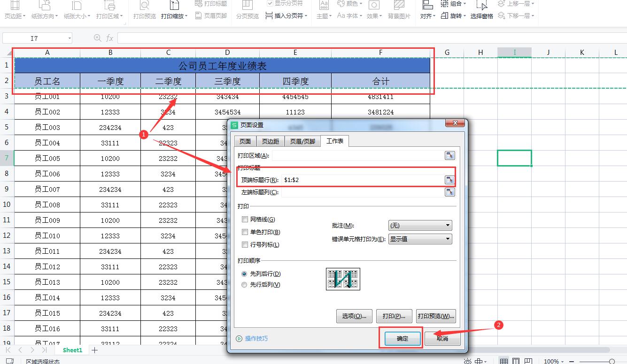This screenshot has width=627, height=364.
Task: Select the Sheet1 tab
Action: 72,350
